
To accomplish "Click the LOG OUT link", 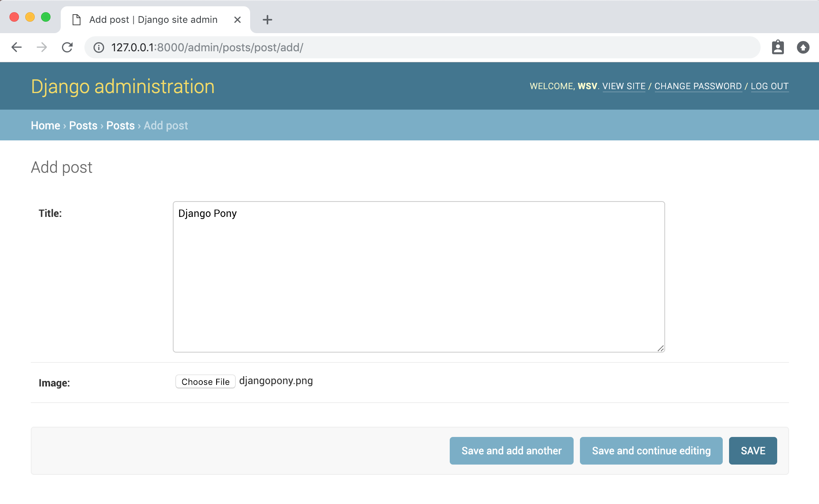I will tap(769, 86).
